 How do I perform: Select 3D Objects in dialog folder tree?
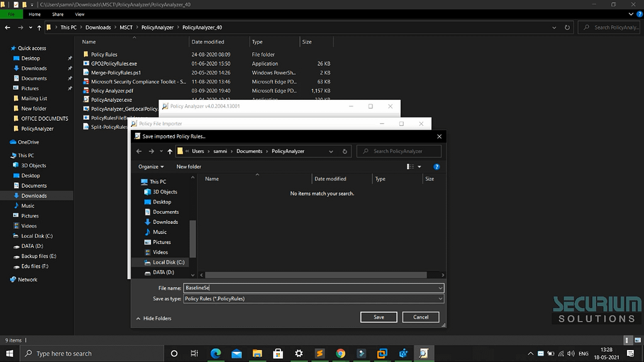(x=160, y=192)
